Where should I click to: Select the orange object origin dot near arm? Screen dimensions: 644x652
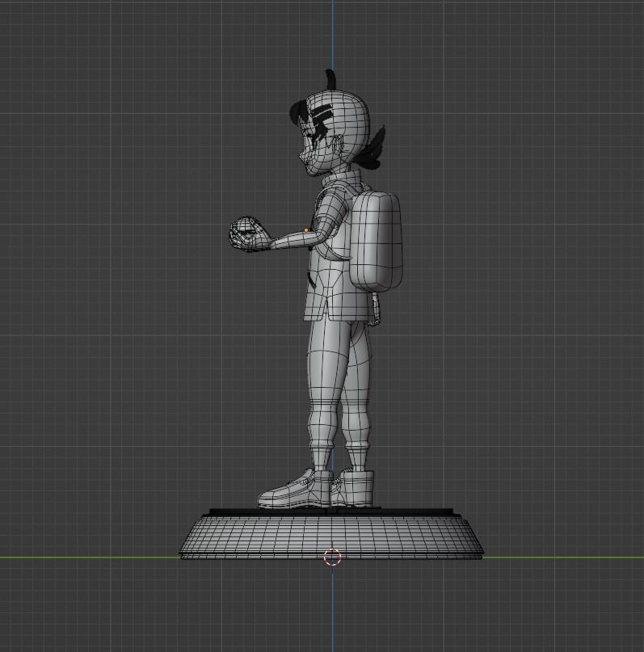306,230
